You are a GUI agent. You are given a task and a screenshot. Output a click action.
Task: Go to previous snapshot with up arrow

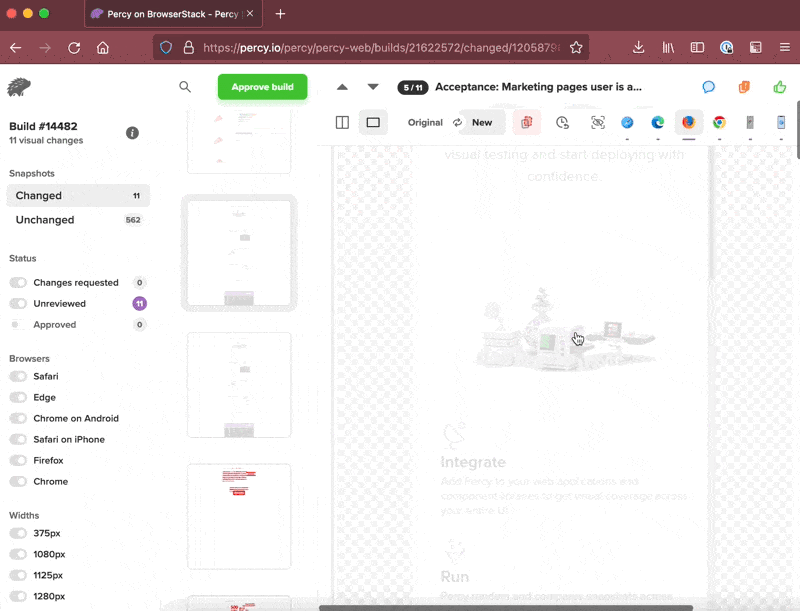point(342,87)
